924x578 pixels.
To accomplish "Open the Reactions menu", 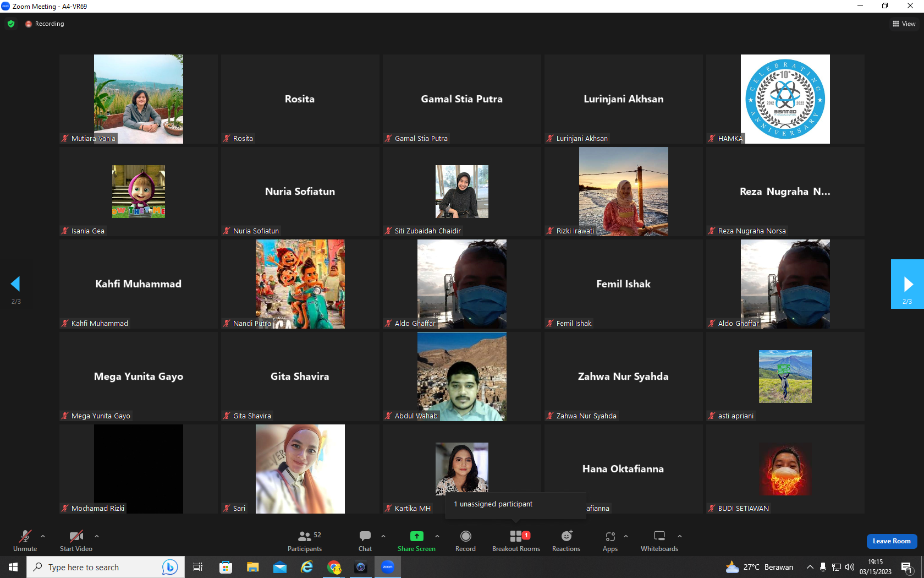I will tap(566, 541).
